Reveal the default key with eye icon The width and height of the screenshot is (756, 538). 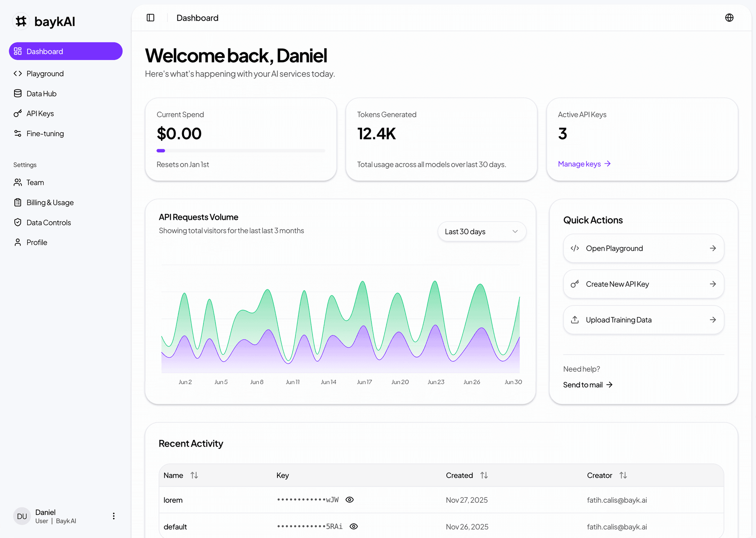[x=354, y=526]
